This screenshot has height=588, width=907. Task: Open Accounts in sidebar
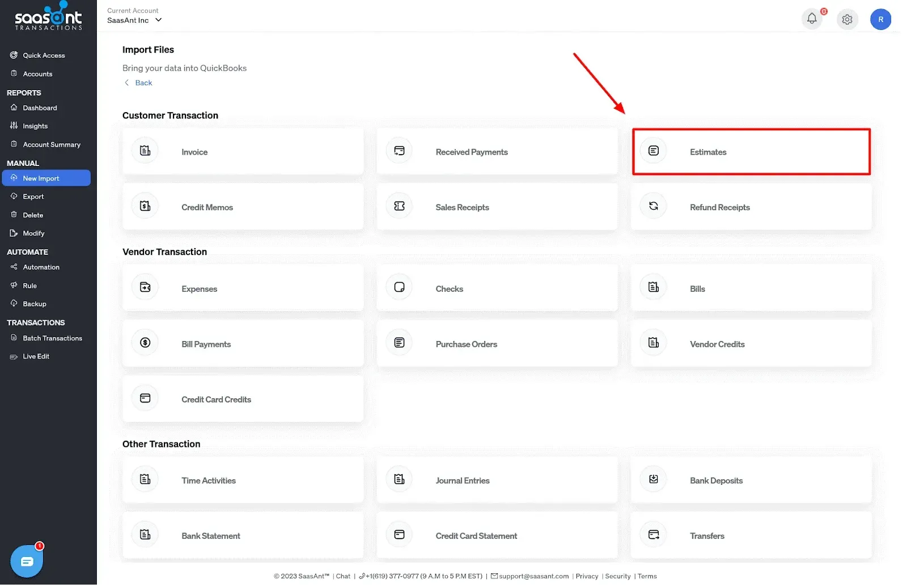[x=37, y=74]
